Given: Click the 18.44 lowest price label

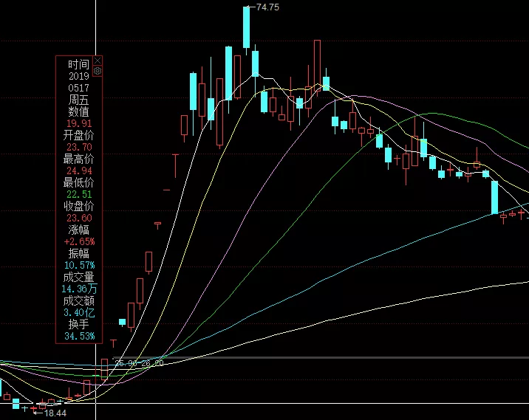Looking at the screenshot, I should point(55,414).
